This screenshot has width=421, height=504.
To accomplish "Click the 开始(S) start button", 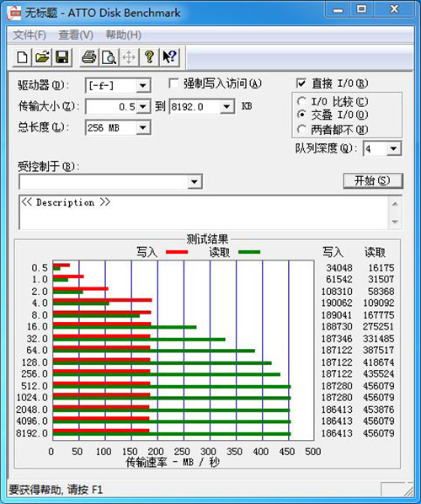I will point(373,181).
